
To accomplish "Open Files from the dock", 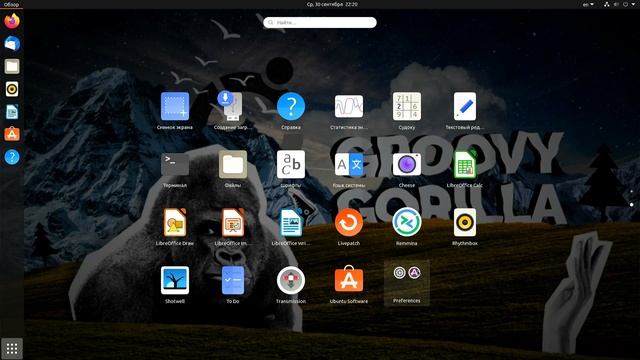I will 12,66.
